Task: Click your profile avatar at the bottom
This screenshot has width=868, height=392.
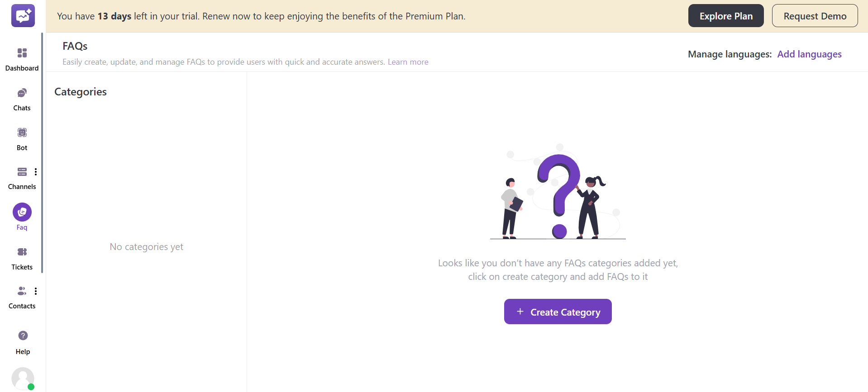Action: coord(22,378)
